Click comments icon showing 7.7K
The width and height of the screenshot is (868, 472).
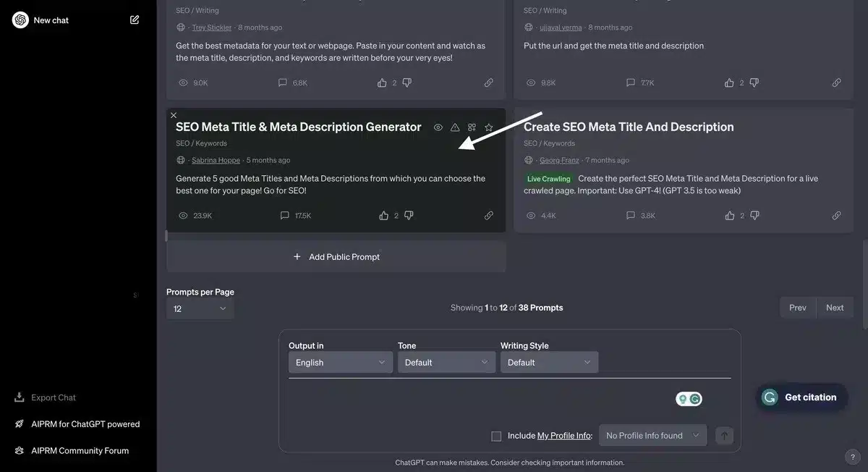click(x=631, y=83)
